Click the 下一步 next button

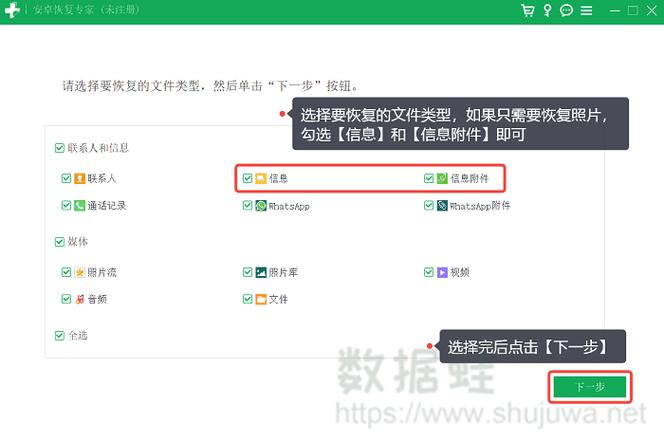click(590, 387)
